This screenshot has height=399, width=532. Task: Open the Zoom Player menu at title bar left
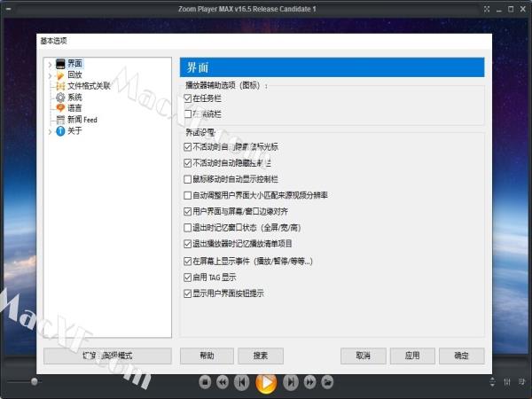tap(8, 9)
